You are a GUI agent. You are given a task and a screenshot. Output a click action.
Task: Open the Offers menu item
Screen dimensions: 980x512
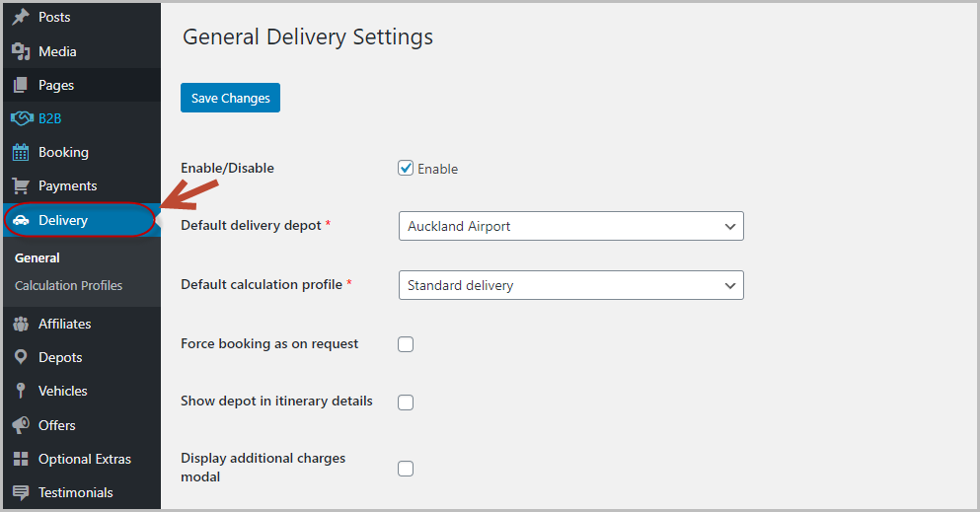82,425
